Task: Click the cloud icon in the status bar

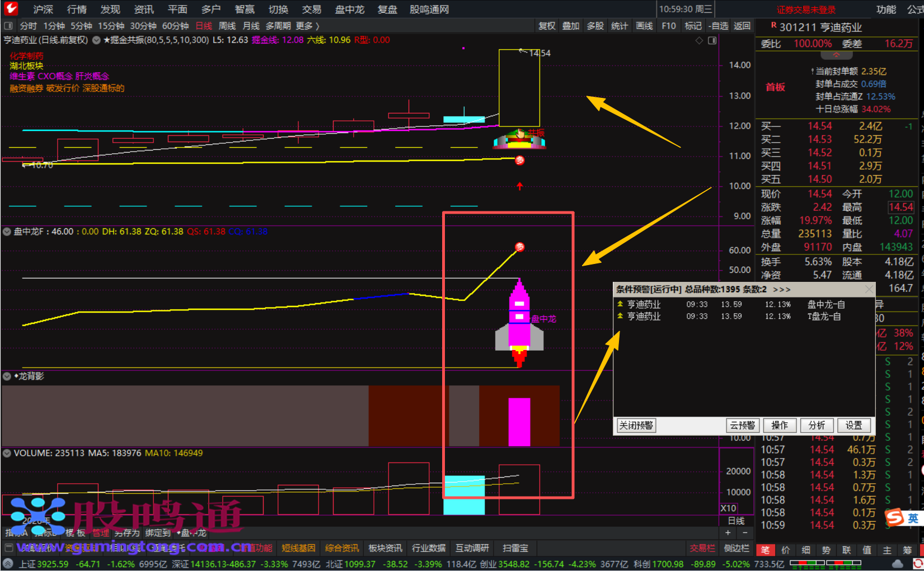Action: click(x=898, y=564)
